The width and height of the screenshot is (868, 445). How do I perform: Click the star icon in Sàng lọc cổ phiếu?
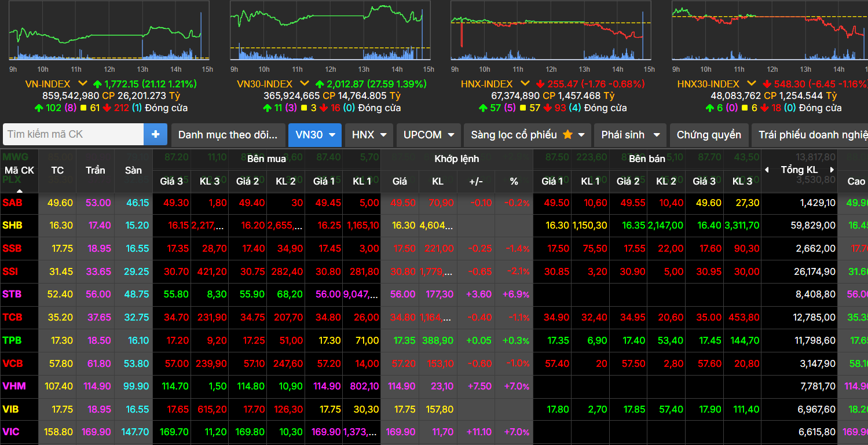coord(567,135)
